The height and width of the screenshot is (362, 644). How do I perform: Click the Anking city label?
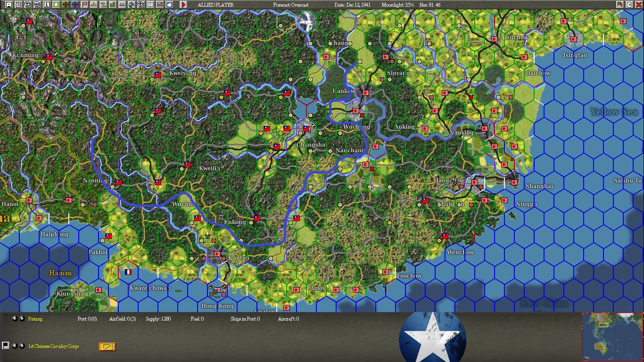point(405,127)
